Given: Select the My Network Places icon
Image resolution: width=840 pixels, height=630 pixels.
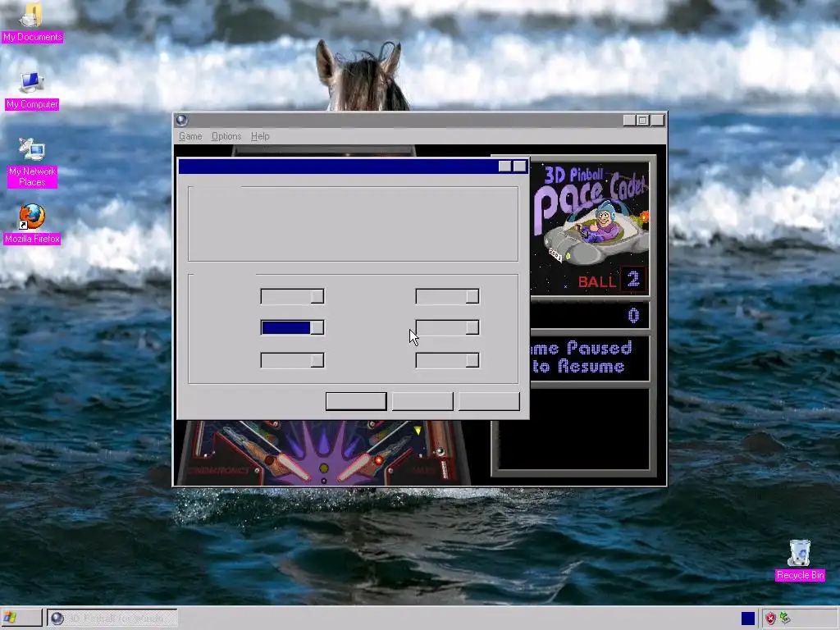Looking at the screenshot, I should pyautogui.click(x=32, y=163).
